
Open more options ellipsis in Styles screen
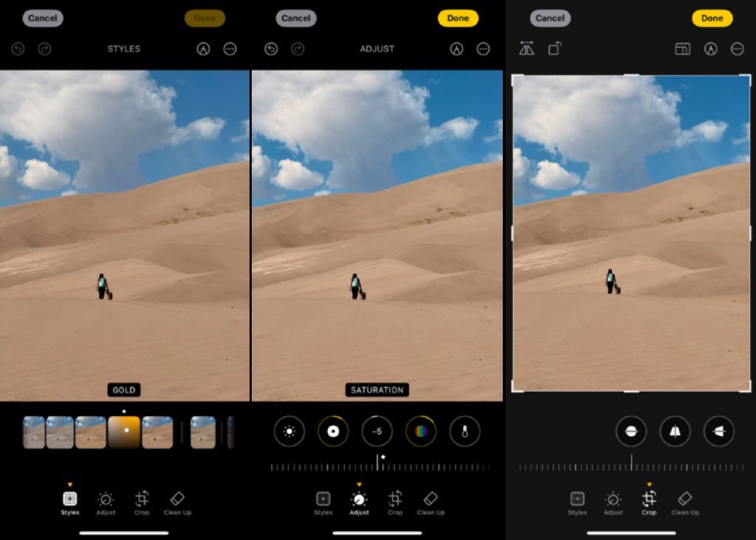[x=230, y=49]
